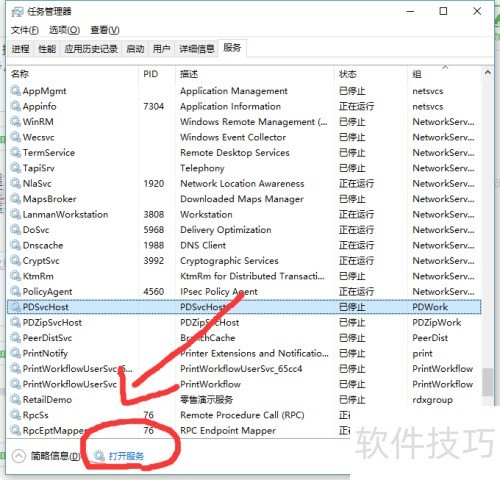
Task: Sort services by PID column header
Action: click(157, 74)
